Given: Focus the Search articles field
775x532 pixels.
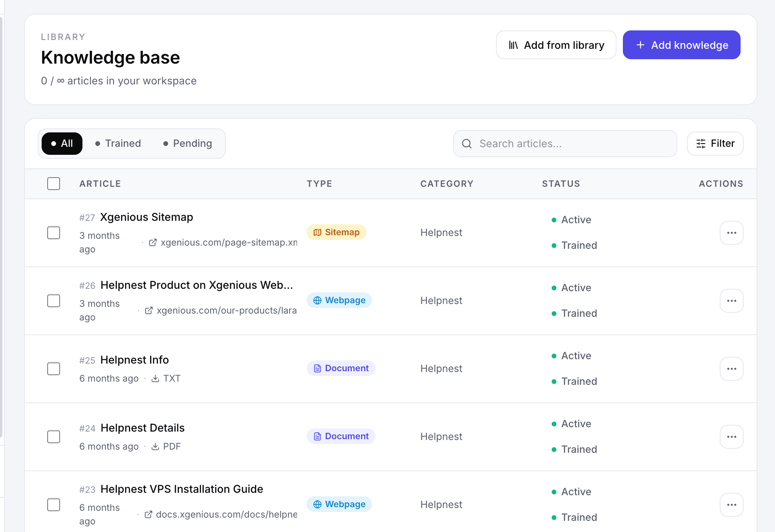Looking at the screenshot, I should point(565,144).
